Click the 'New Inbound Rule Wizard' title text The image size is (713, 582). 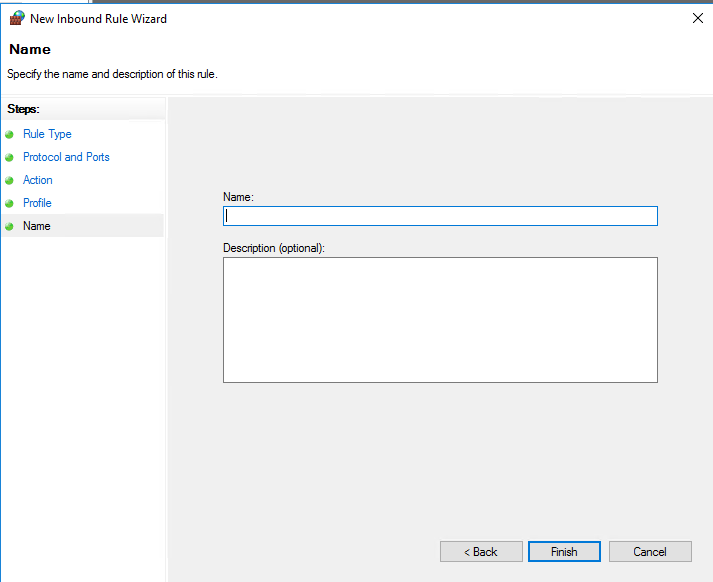click(98, 19)
